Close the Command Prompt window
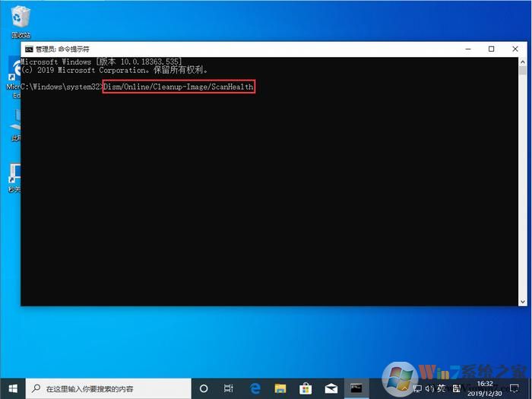Image resolution: width=532 pixels, height=399 pixels. coord(513,49)
